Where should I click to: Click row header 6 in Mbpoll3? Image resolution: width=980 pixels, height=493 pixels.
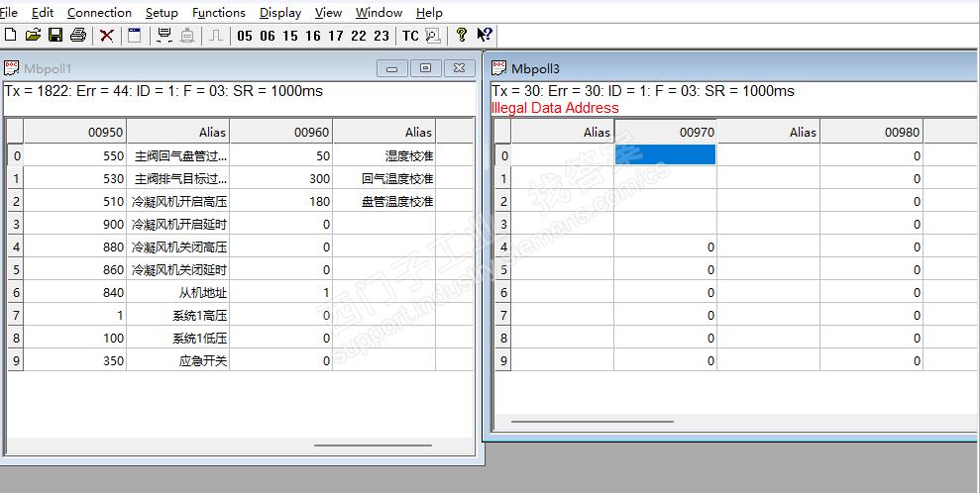503,292
